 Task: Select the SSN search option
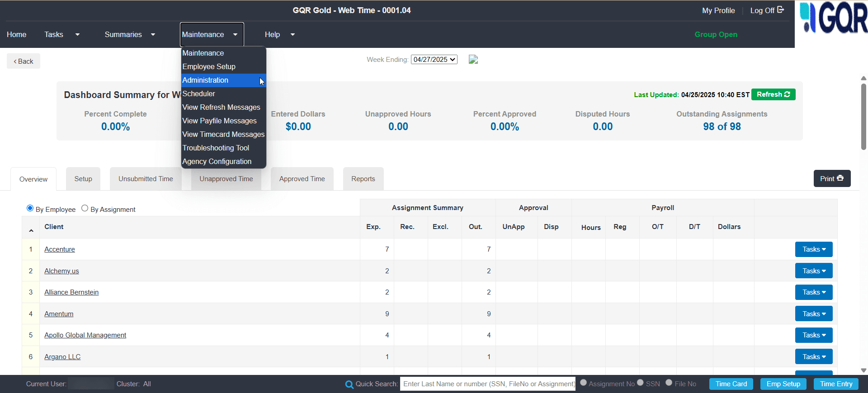point(640,383)
